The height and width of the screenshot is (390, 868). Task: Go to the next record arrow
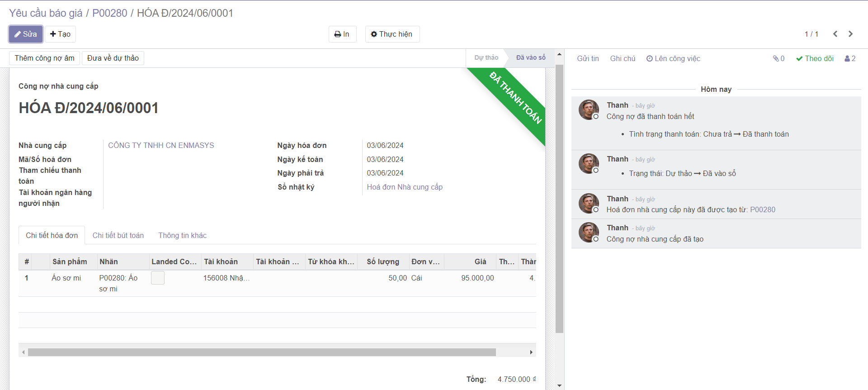pyautogui.click(x=850, y=34)
